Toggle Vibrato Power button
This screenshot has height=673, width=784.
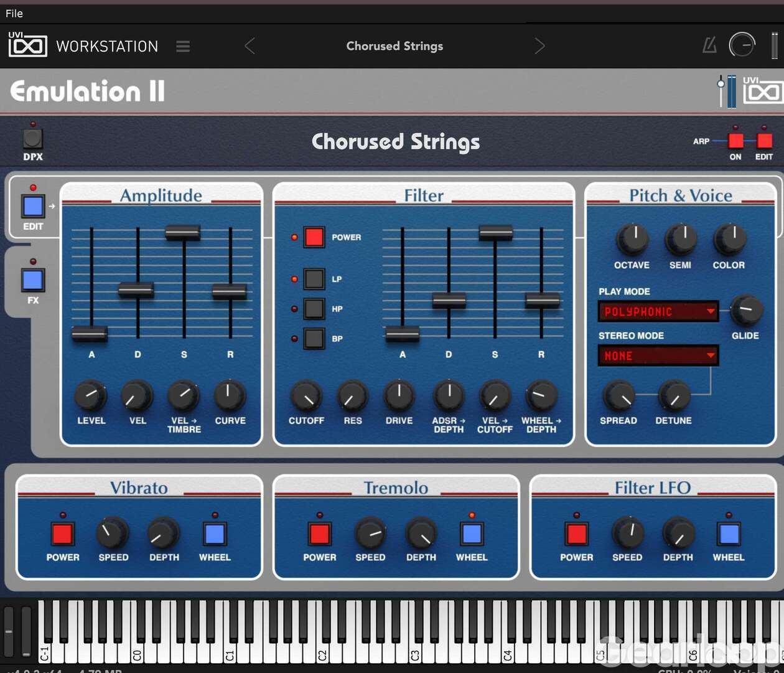pyautogui.click(x=63, y=534)
